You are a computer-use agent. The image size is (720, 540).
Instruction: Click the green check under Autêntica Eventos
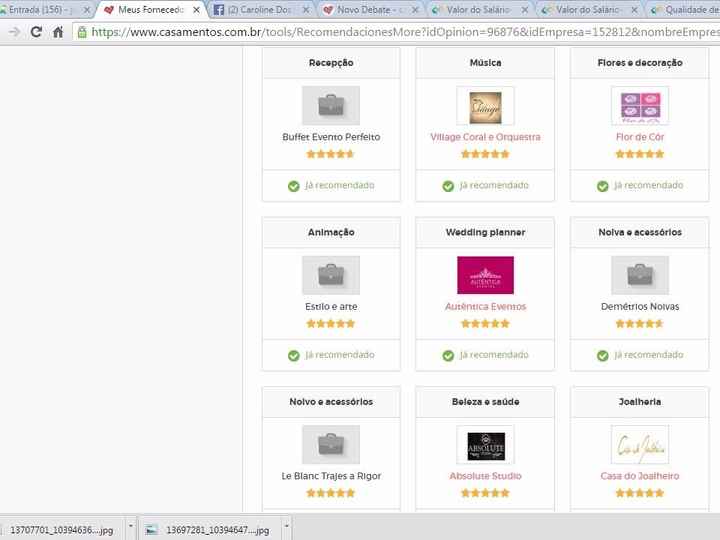448,355
